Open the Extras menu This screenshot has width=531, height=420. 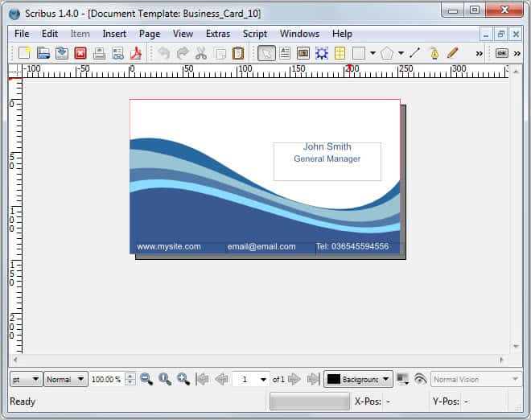click(218, 34)
